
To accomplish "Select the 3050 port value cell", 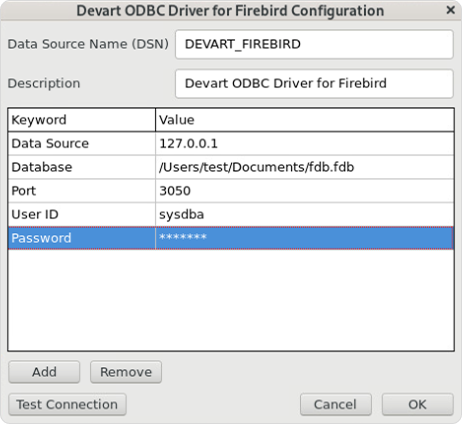I will click(305, 191).
